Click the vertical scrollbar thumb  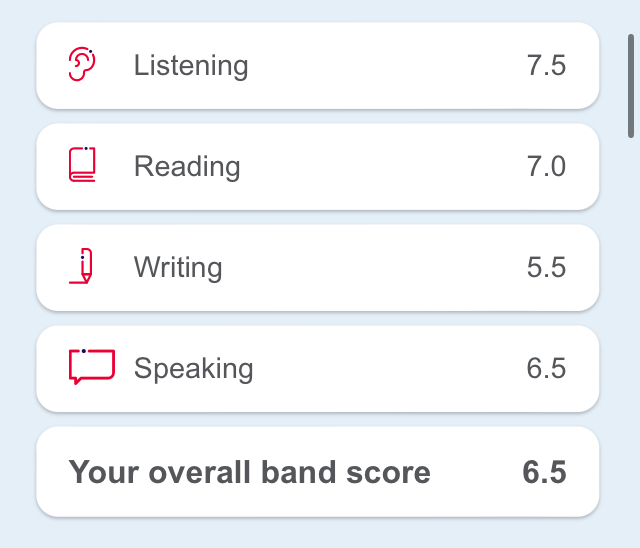pos(631,86)
